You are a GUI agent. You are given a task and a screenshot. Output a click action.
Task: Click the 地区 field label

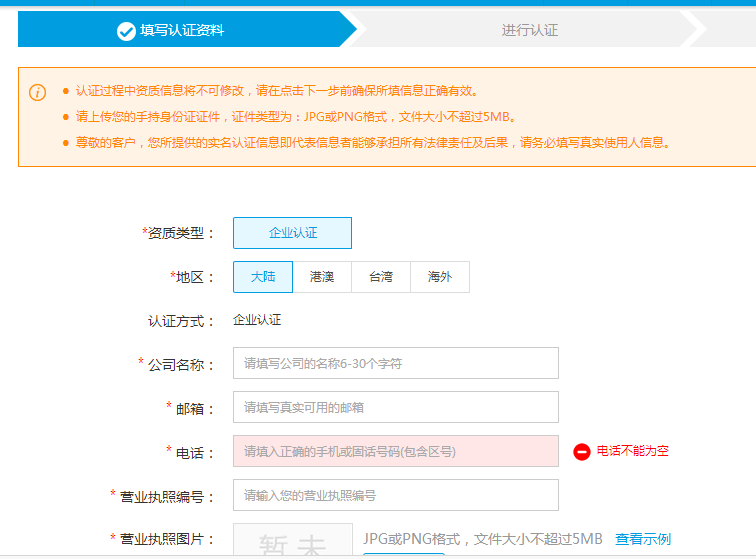(192, 277)
